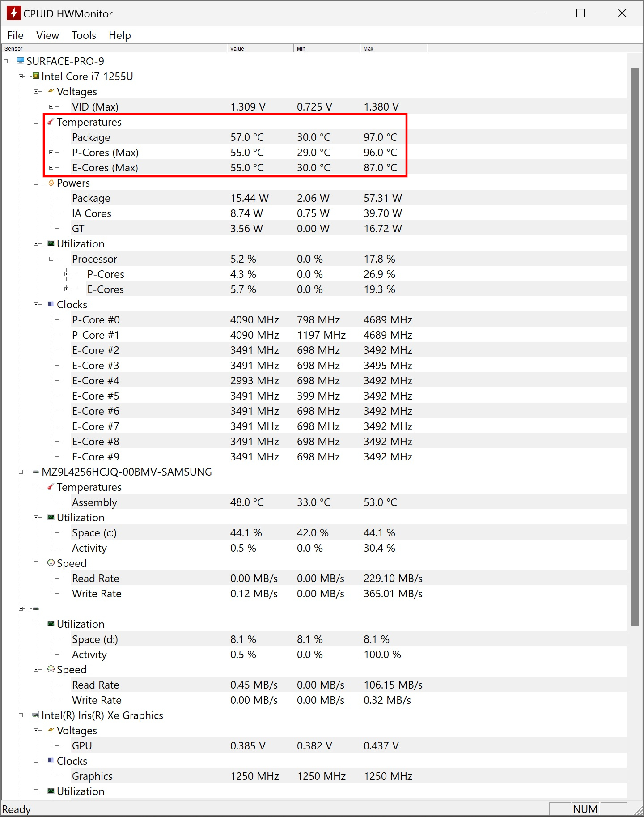The height and width of the screenshot is (817, 644).
Task: Collapse the Processor utilization node
Action: (x=51, y=259)
